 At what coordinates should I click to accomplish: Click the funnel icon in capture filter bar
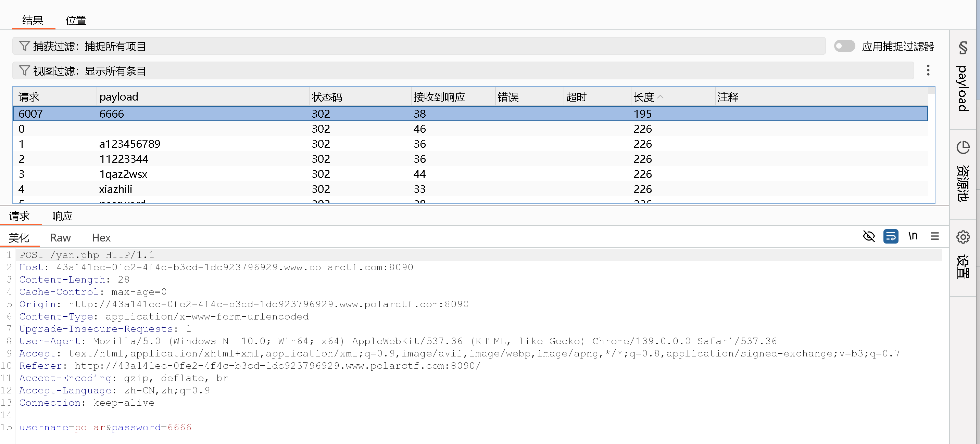click(x=24, y=46)
